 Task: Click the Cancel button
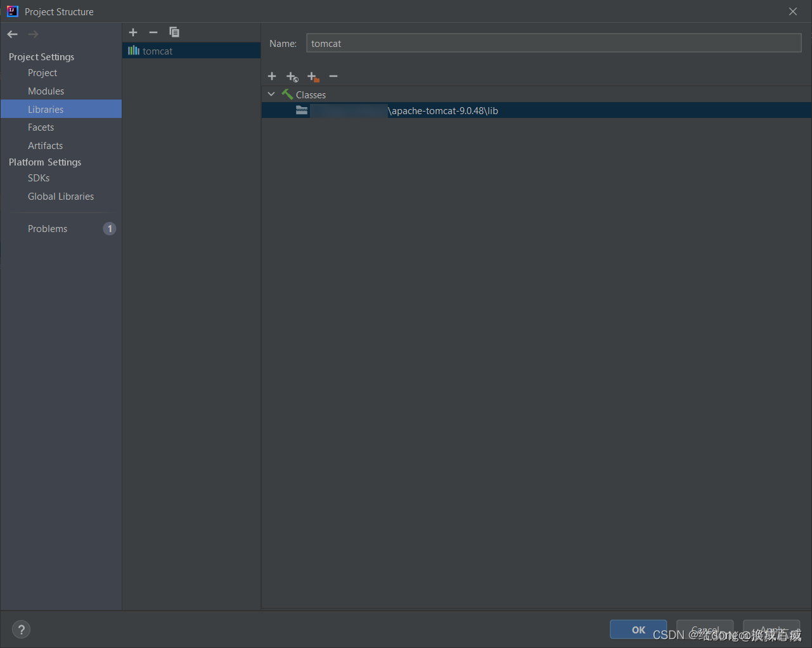[705, 630]
